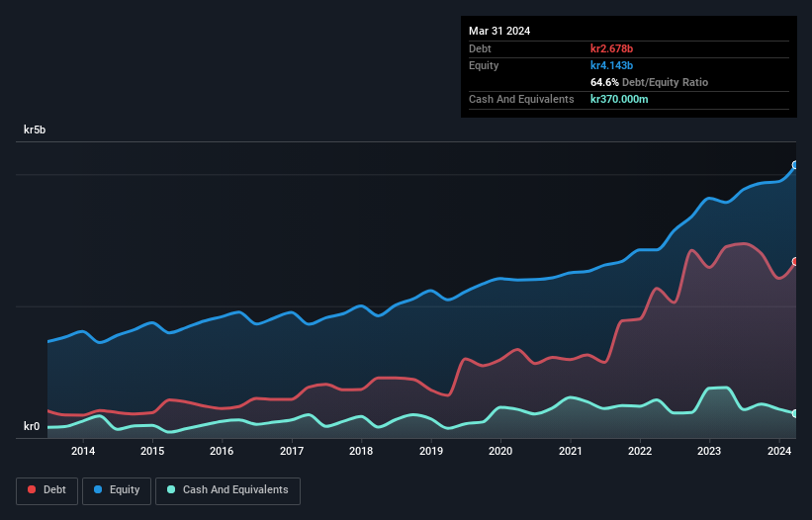Click Cash And Equivalents label in tooltip

[x=521, y=99]
